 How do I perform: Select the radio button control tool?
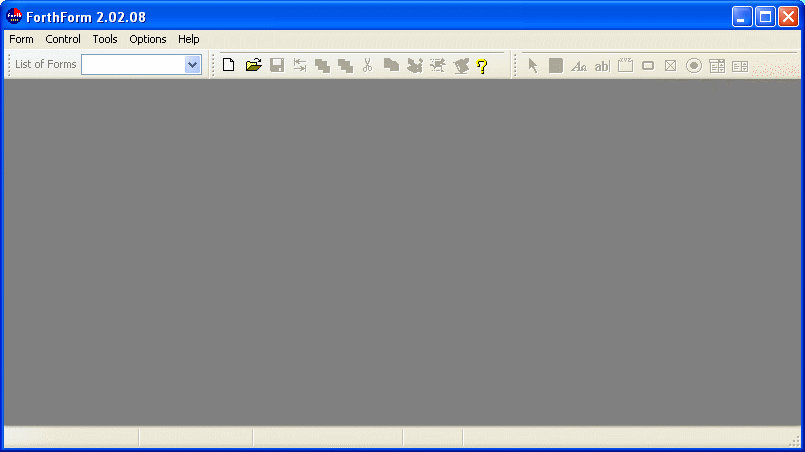click(x=694, y=66)
